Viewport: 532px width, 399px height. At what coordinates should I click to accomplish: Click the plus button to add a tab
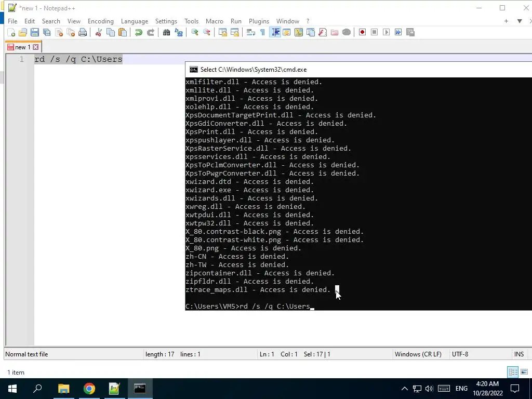click(506, 21)
